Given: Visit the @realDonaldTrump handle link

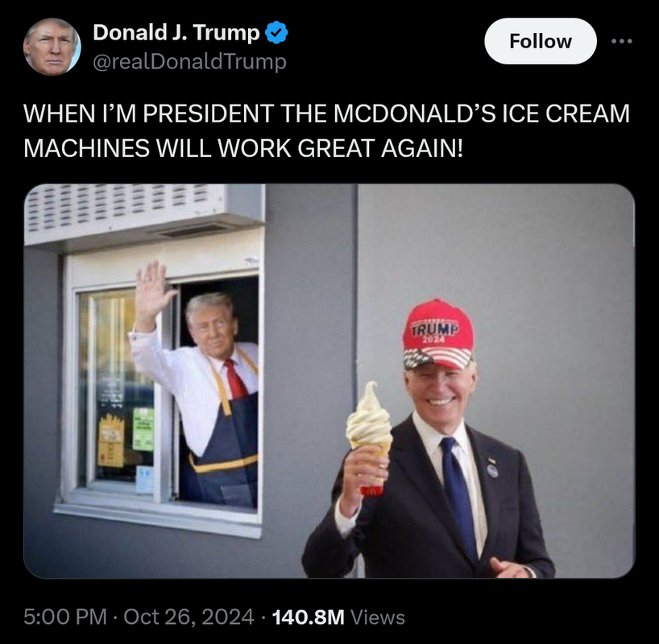Looking at the screenshot, I should point(189,62).
